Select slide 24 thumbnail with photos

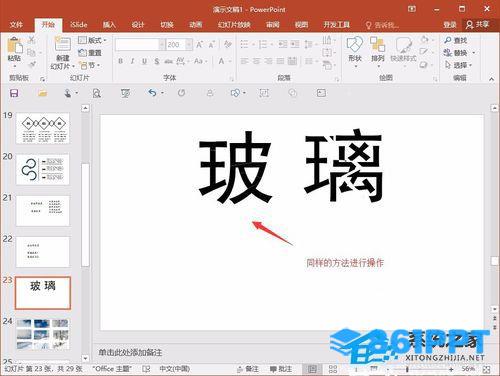[43, 334]
